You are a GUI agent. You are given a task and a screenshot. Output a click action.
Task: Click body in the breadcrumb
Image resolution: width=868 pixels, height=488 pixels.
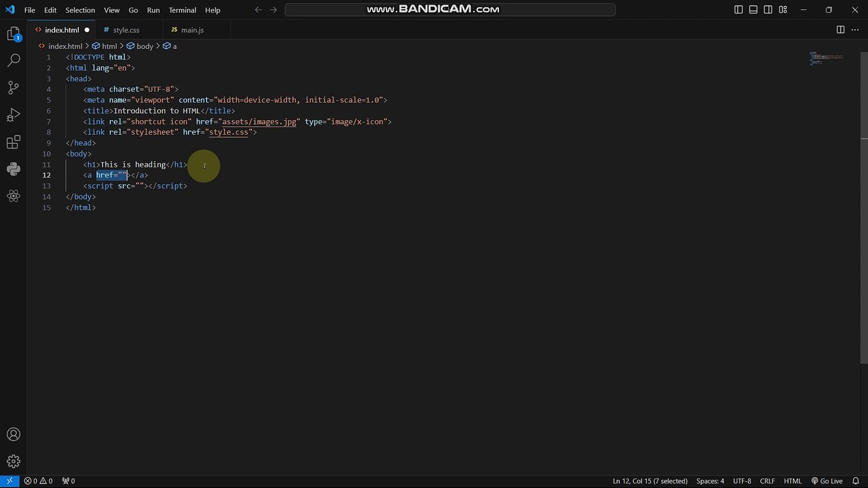pyautogui.click(x=144, y=46)
